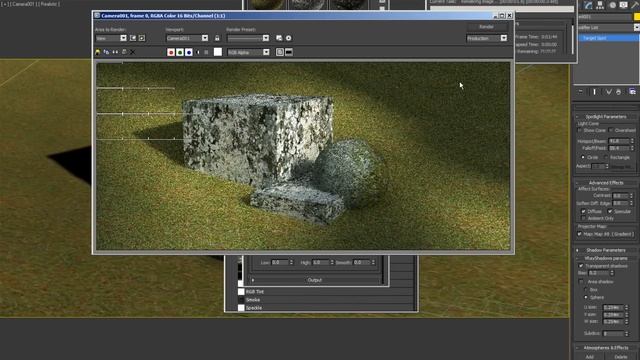
Task: Click the Show End Result toggle icon
Action: [x=594, y=92]
